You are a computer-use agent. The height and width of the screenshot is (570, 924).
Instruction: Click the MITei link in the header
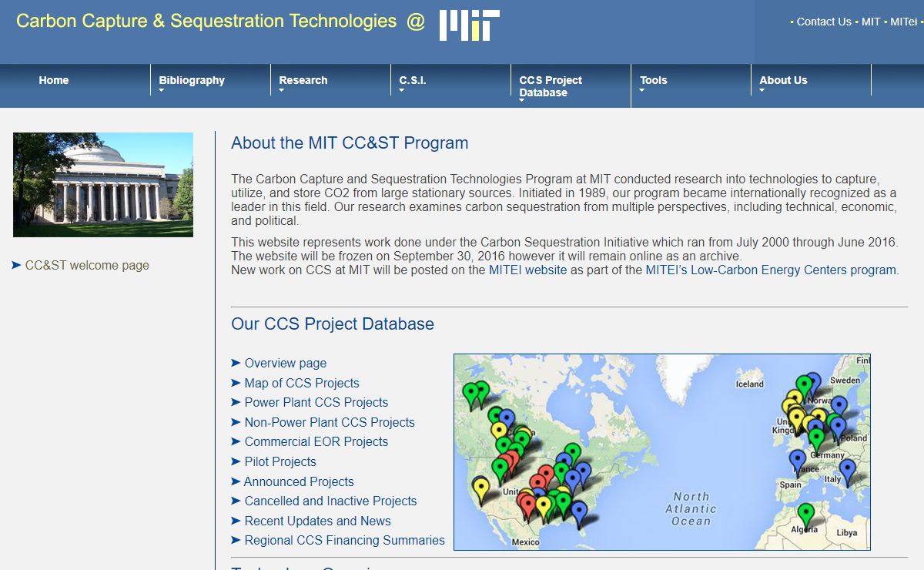tap(904, 22)
